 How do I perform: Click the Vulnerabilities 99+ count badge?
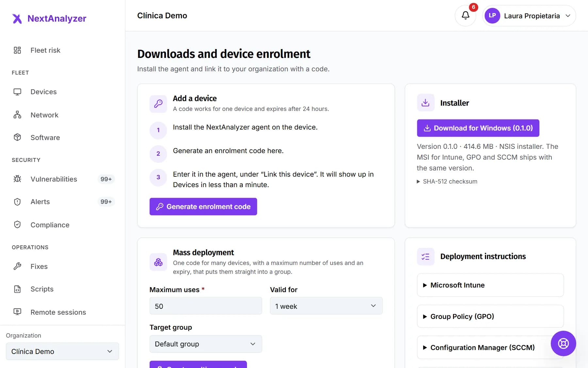point(106,179)
